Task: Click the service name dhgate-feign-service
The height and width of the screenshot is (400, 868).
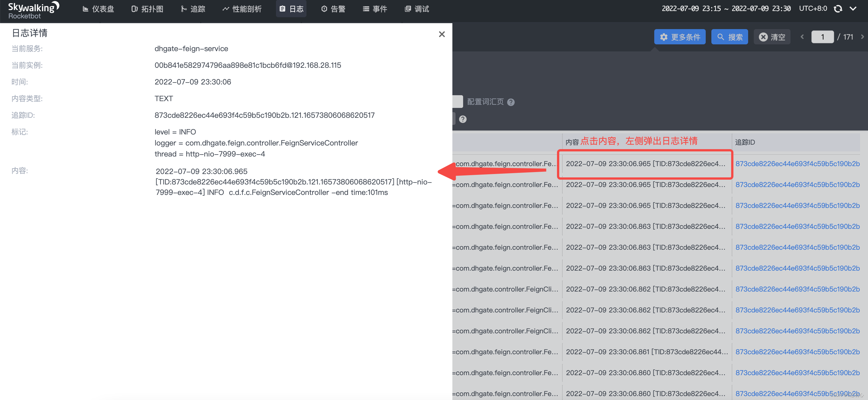Action: (x=191, y=49)
